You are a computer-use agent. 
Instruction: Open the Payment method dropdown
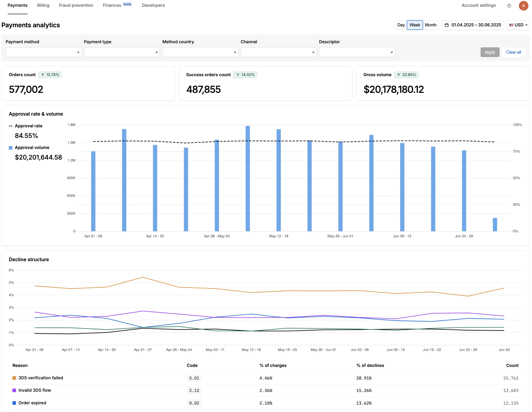tap(43, 52)
